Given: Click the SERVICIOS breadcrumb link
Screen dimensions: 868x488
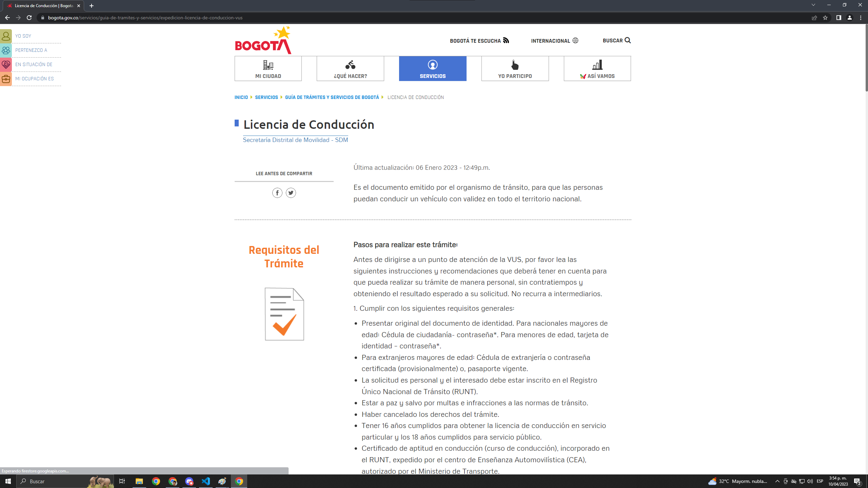Looking at the screenshot, I should click(x=267, y=97).
